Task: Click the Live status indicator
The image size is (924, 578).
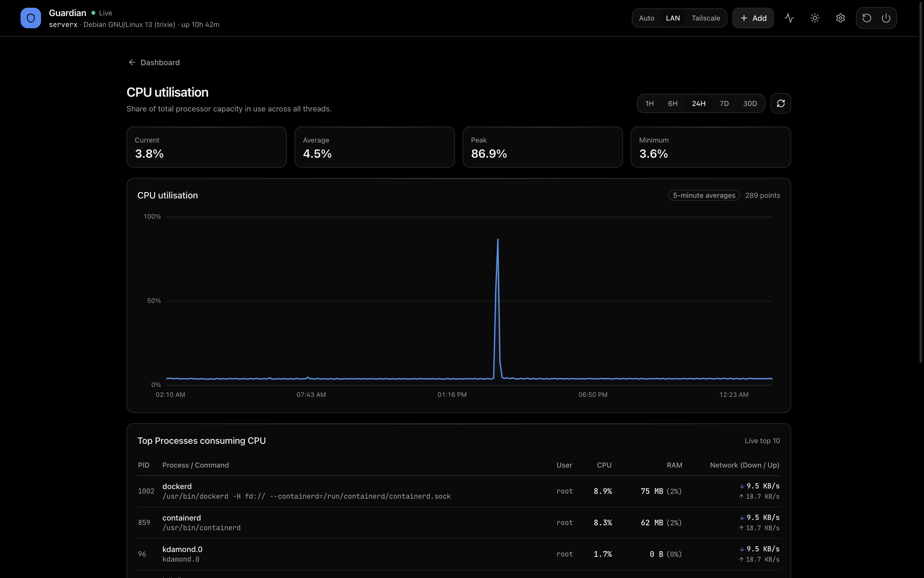Action: [102, 13]
